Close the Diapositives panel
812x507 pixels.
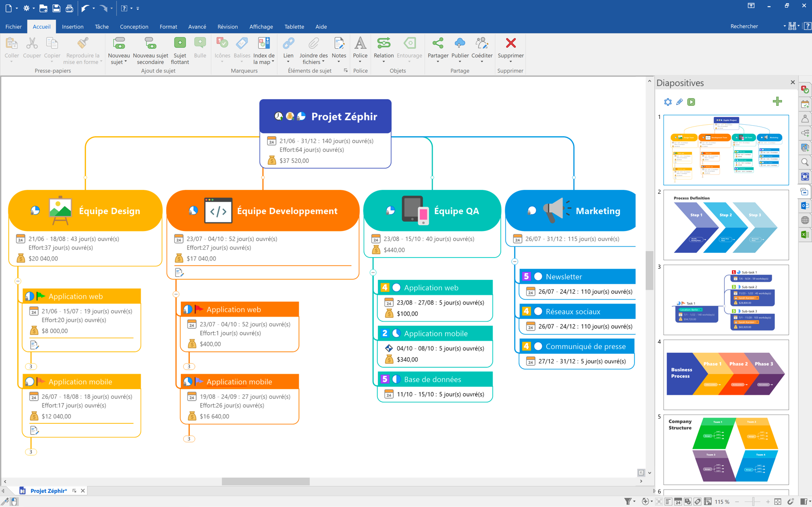pos(792,82)
